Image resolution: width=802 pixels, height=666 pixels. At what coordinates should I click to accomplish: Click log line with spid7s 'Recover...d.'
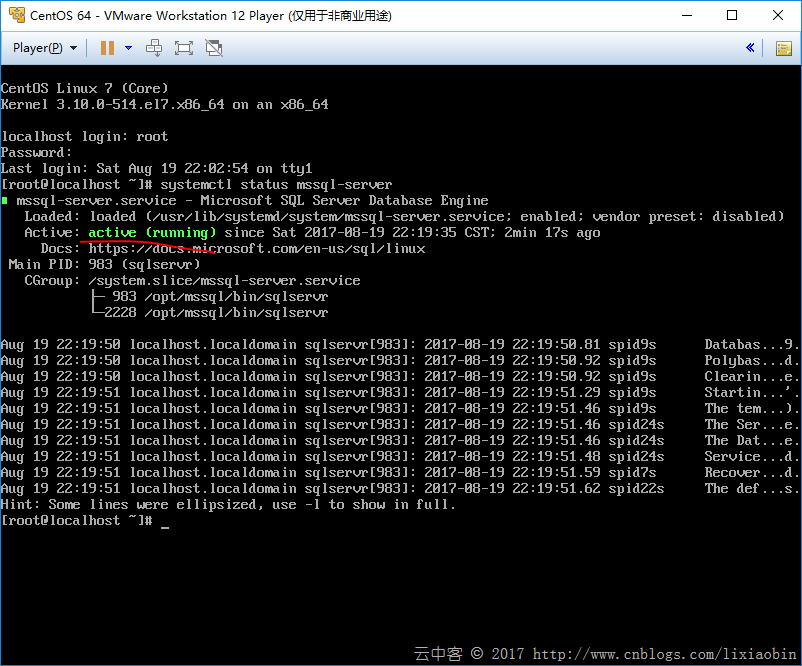click(x=399, y=473)
